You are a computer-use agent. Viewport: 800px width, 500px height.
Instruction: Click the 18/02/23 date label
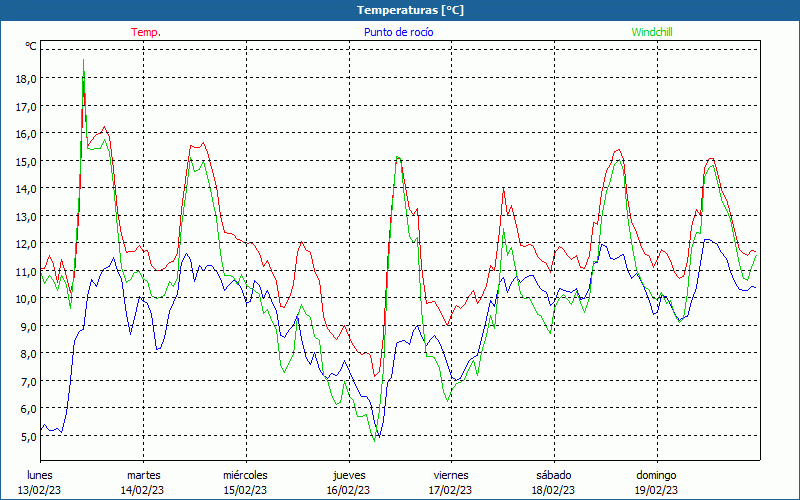pos(553,490)
